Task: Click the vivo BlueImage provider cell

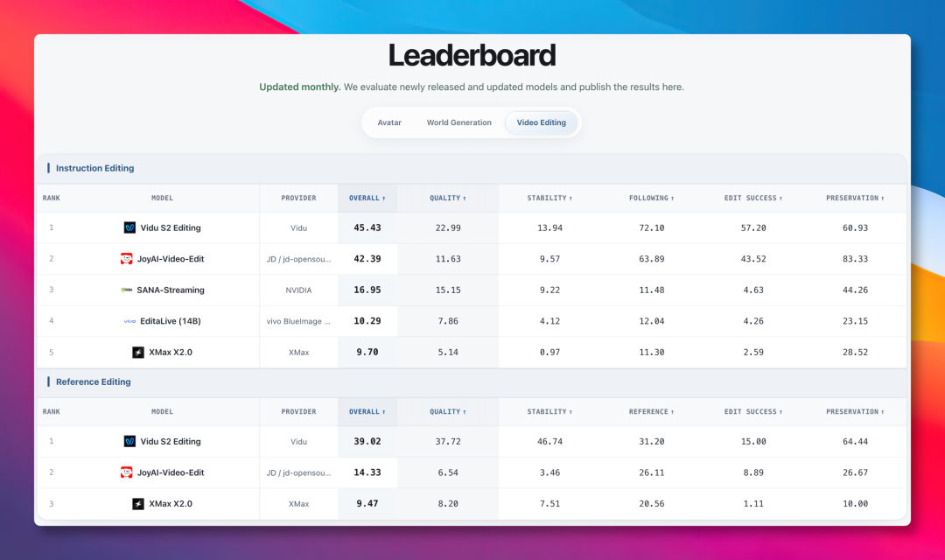Action: (299, 321)
